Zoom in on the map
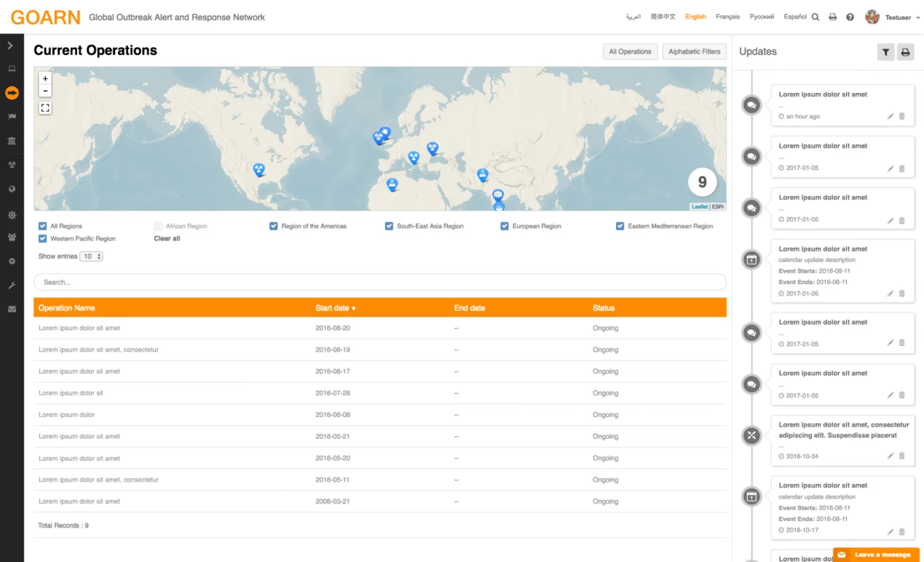This screenshot has width=924, height=562. pos(46,79)
